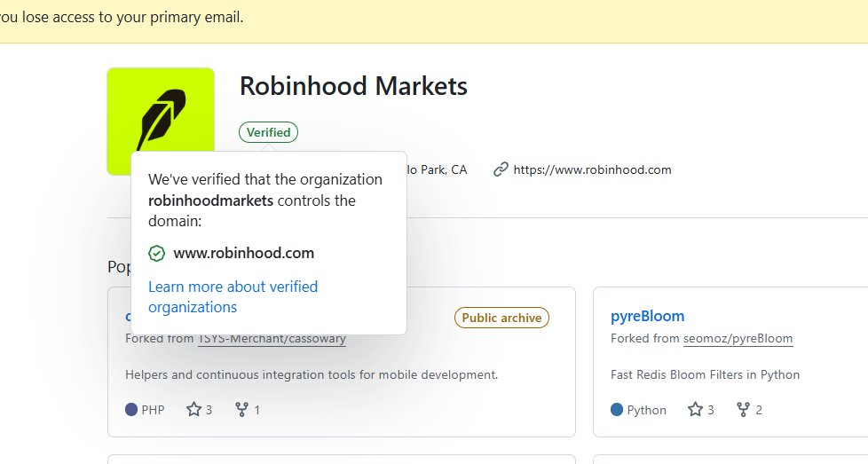Screen dimensions: 868x464
Task: Click the Robinhood feather avatar logo
Action: (161, 122)
